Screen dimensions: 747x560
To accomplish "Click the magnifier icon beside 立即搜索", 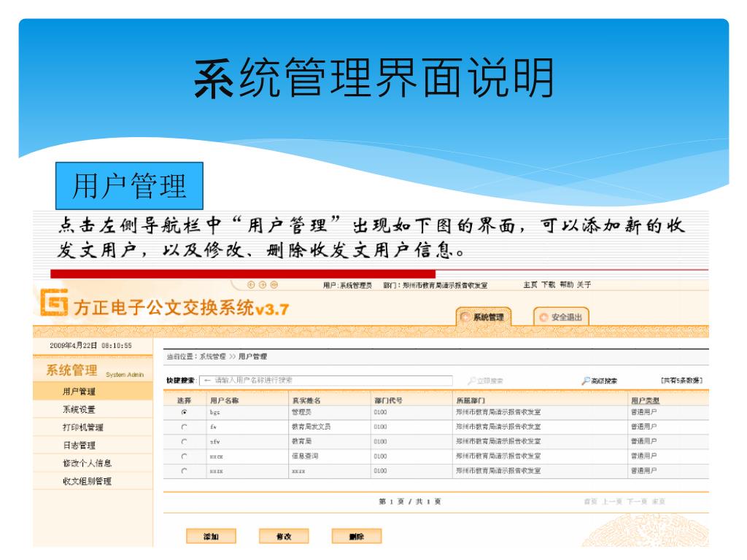I will [472, 381].
